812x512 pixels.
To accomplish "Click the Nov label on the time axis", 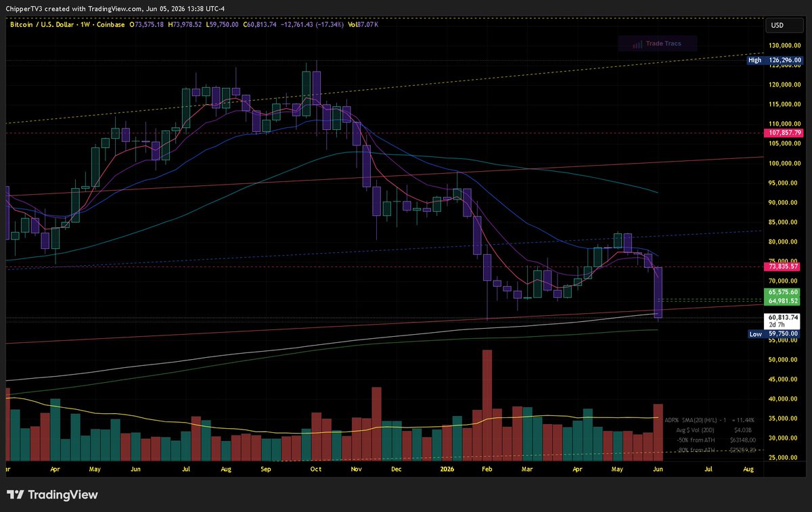I will (357, 468).
